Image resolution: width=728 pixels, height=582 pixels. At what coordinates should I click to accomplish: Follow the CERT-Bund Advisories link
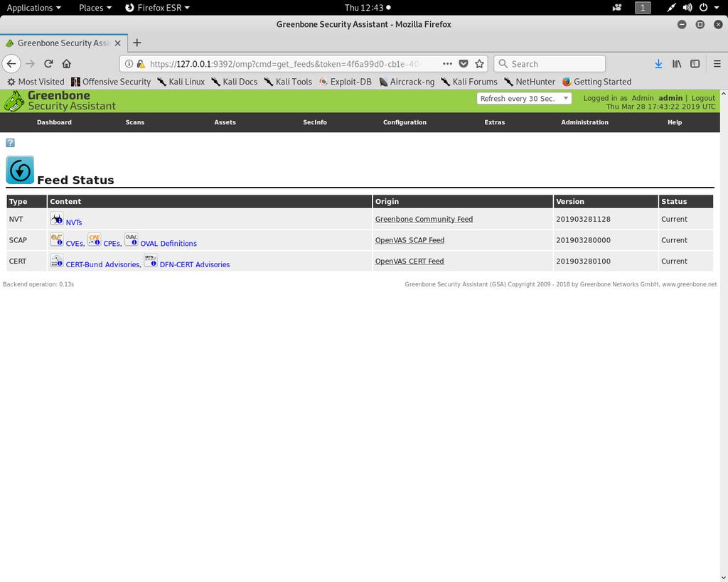(x=102, y=264)
